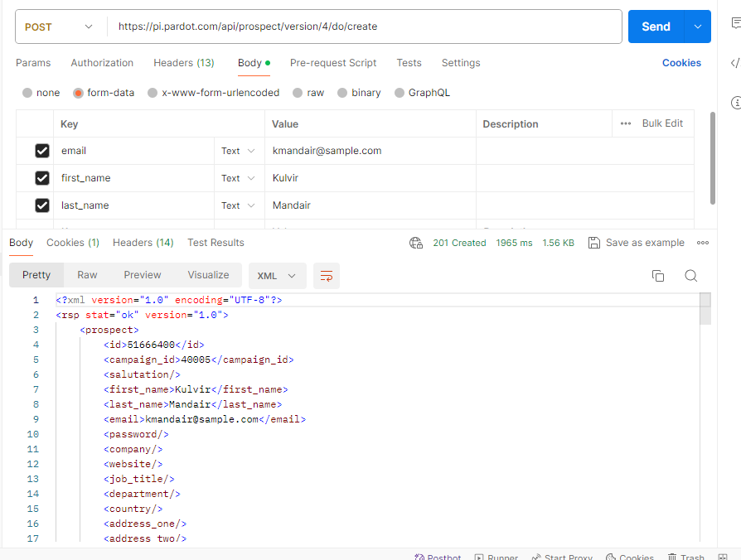
Task: Click the request URL field
Action: pyautogui.click(x=364, y=27)
